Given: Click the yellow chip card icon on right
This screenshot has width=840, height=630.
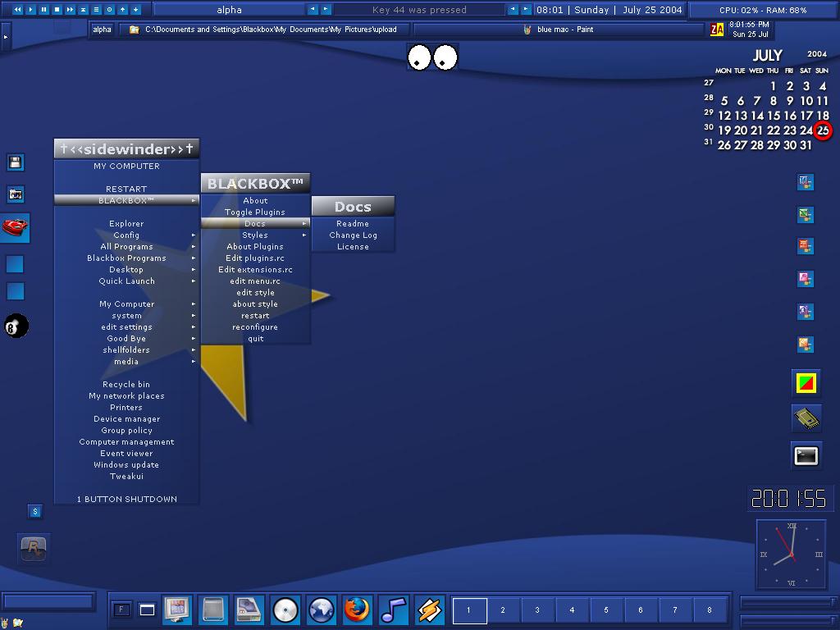Looking at the screenshot, I should [806, 418].
